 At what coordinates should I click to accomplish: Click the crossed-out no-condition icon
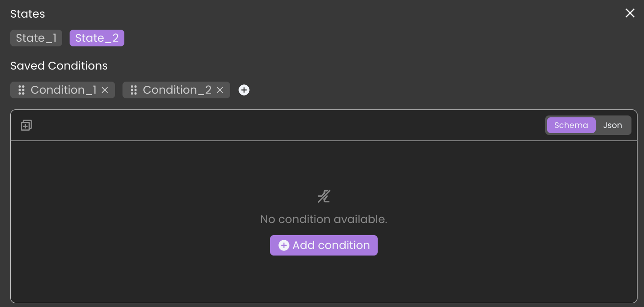click(324, 197)
